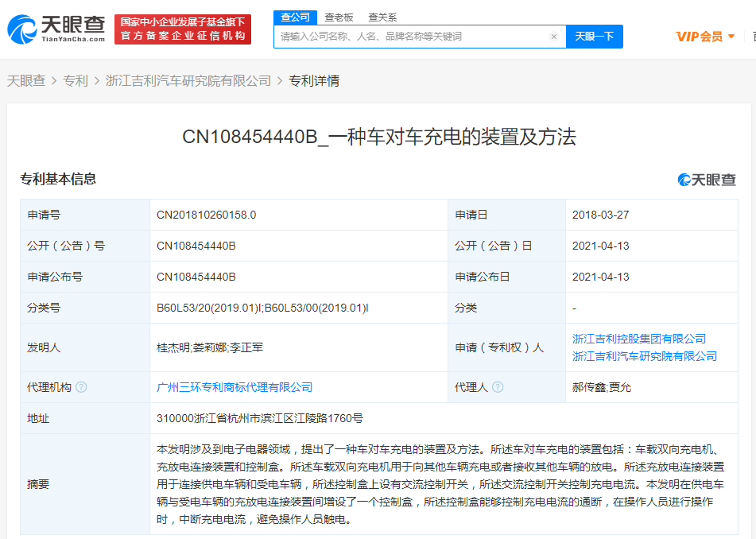Switch to the 查老板 search tab

click(335, 16)
